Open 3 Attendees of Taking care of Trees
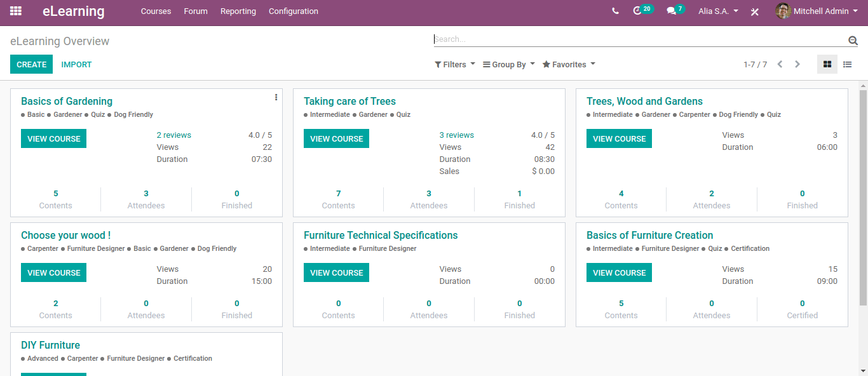The height and width of the screenshot is (376, 868). [429, 199]
